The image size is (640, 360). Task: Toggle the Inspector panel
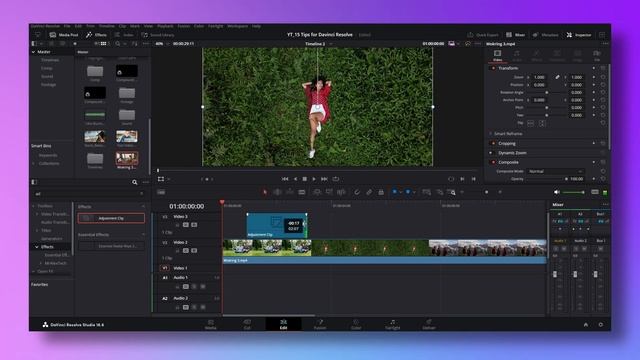pyautogui.click(x=579, y=35)
